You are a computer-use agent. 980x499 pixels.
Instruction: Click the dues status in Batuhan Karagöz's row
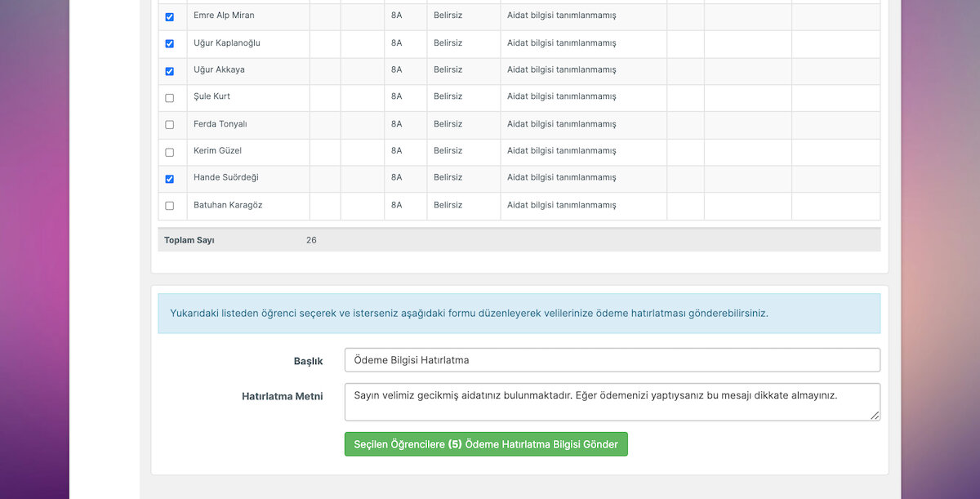[561, 205]
